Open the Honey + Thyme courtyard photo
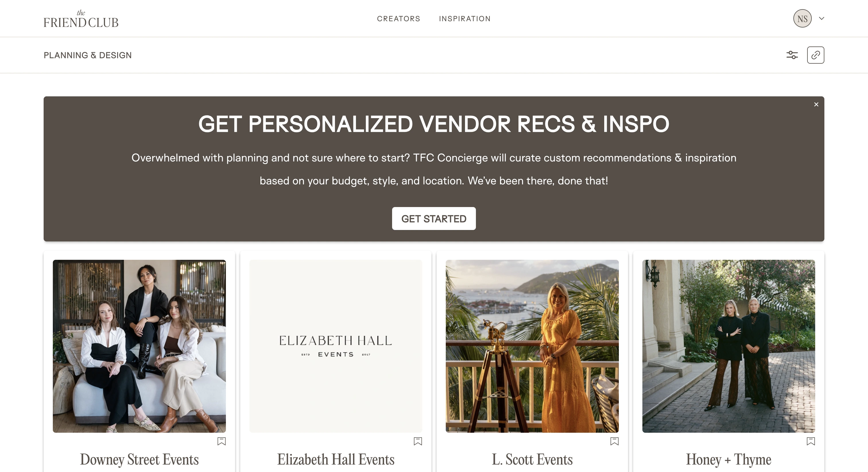The image size is (868, 472). pos(728,346)
